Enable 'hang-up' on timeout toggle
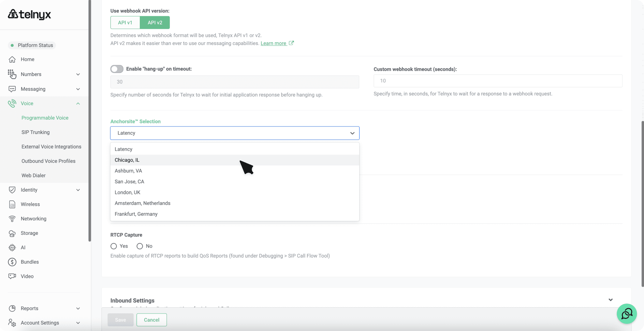644x331 pixels. tap(117, 69)
